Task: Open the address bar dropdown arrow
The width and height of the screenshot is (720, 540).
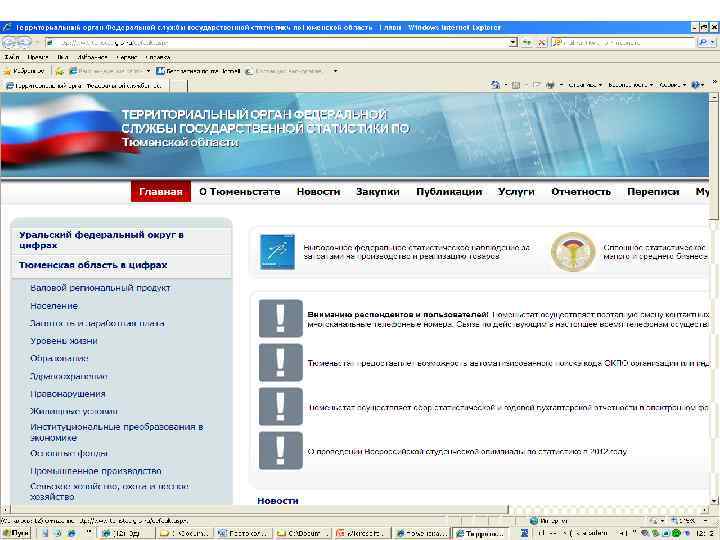Action: coord(513,43)
